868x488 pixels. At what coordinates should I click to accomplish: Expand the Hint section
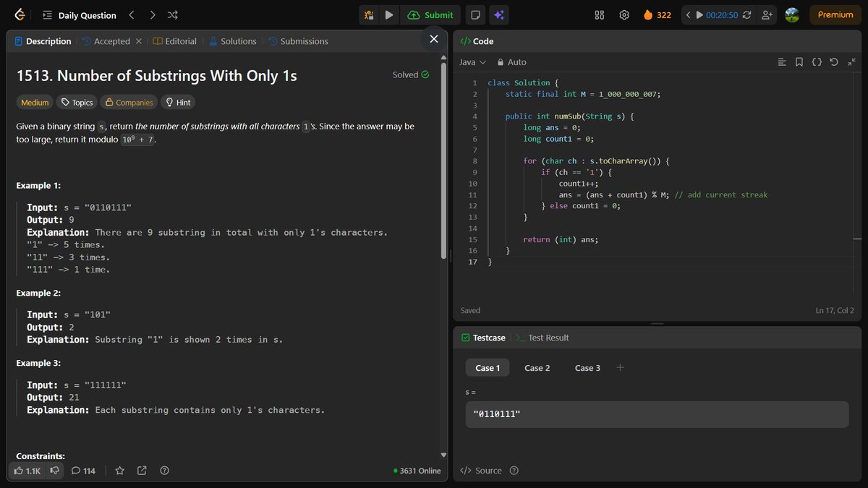click(178, 102)
